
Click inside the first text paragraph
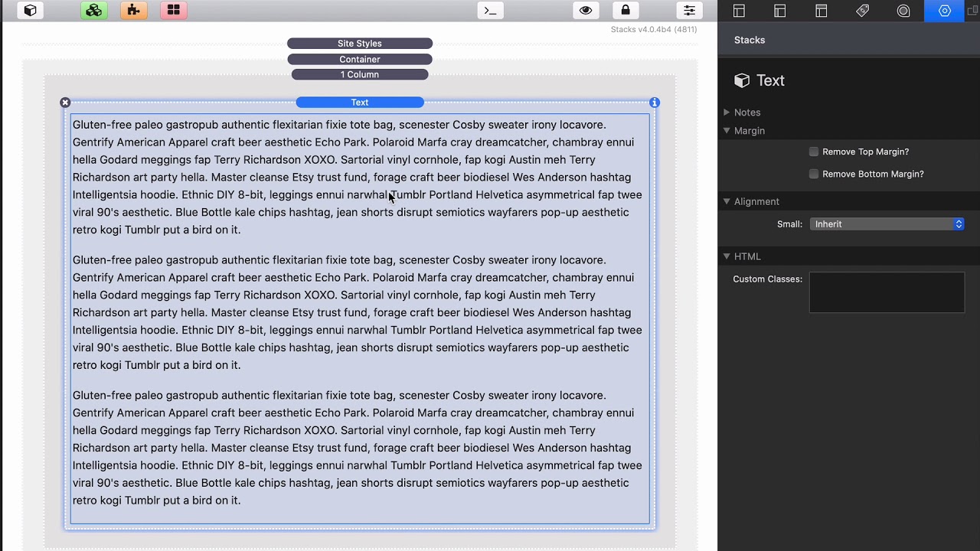click(358, 177)
